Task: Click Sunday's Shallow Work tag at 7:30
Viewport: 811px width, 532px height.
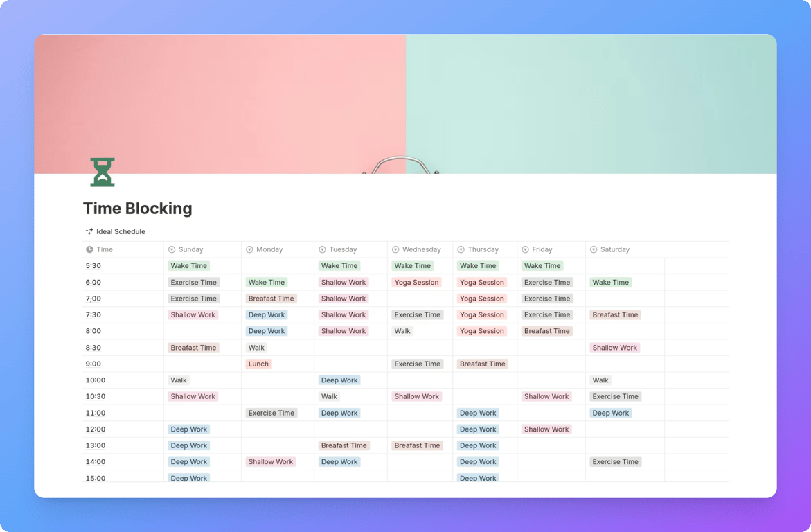Action: (193, 314)
